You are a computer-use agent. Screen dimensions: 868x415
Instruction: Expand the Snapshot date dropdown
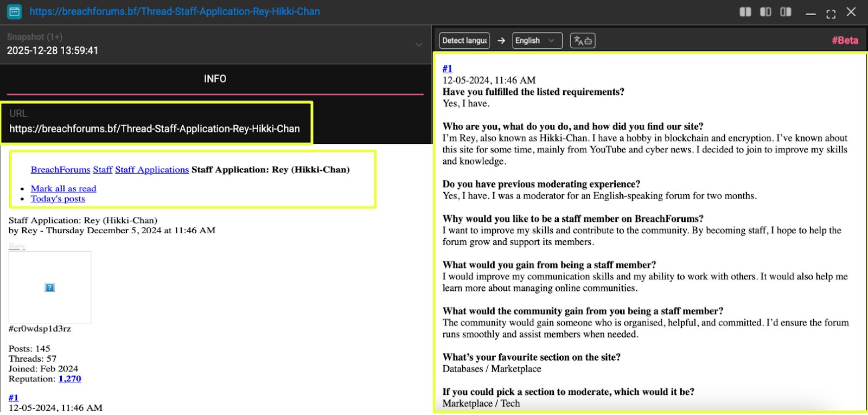pyautogui.click(x=419, y=44)
